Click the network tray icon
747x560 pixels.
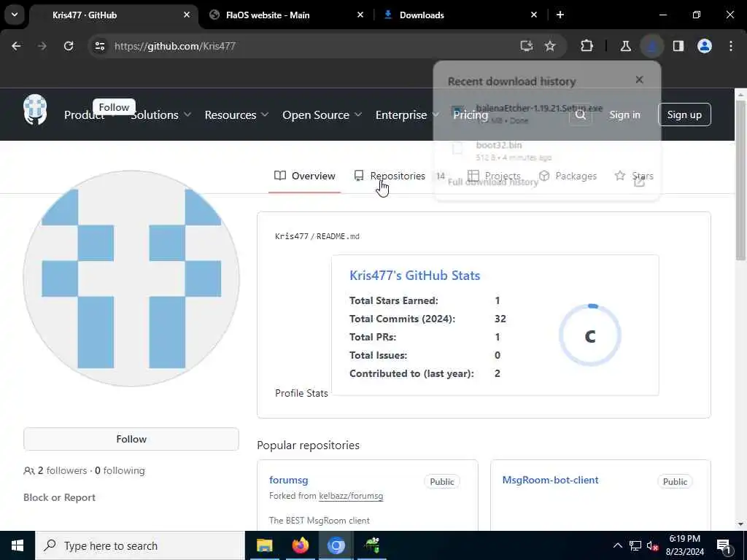click(x=635, y=545)
